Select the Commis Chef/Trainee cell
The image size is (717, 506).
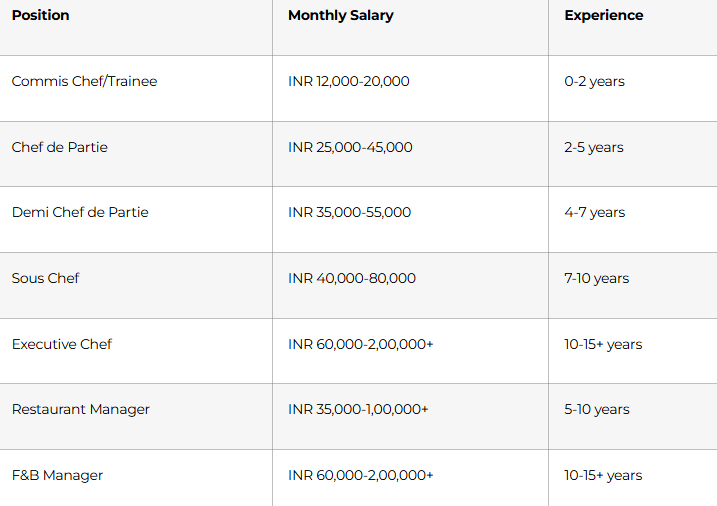tap(84, 82)
